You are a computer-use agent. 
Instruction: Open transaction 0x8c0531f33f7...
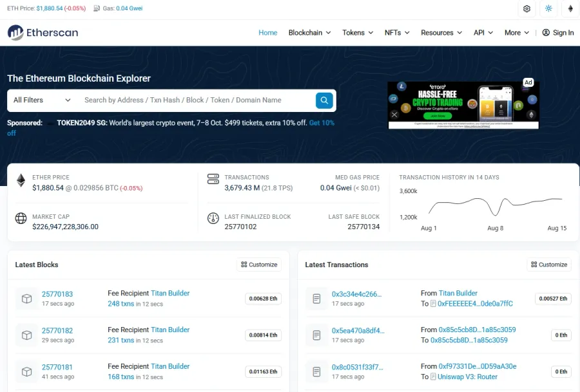357,368
